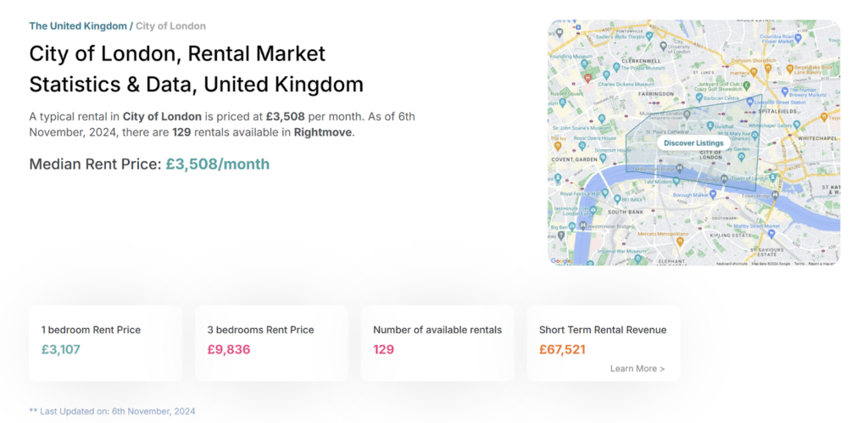Click the Borough Market shopping pin

(713, 194)
